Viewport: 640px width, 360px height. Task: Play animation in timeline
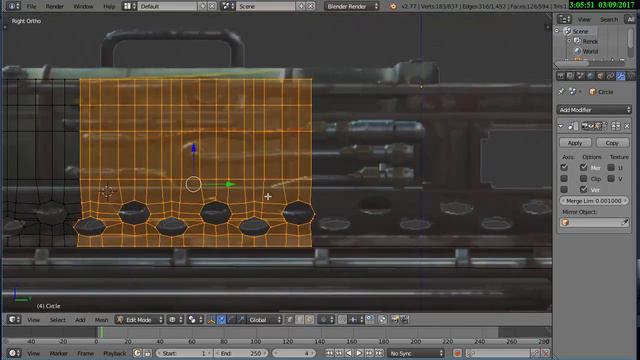359,353
